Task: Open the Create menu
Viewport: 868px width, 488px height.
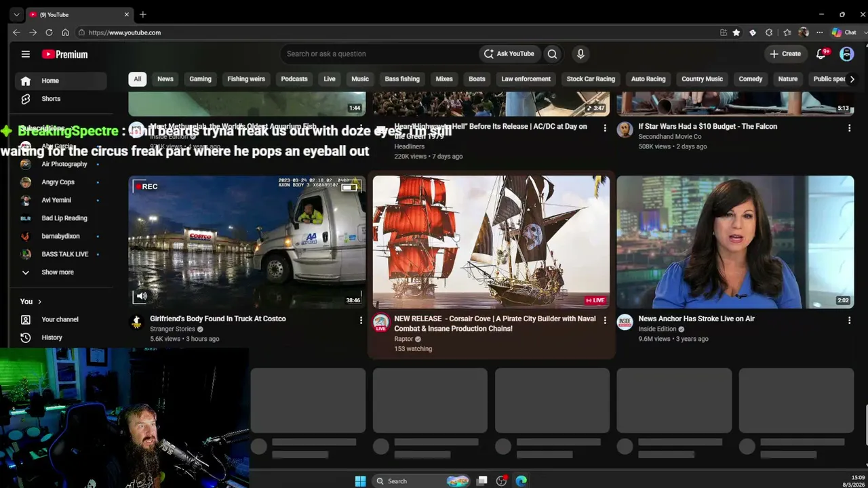Action: tap(785, 54)
